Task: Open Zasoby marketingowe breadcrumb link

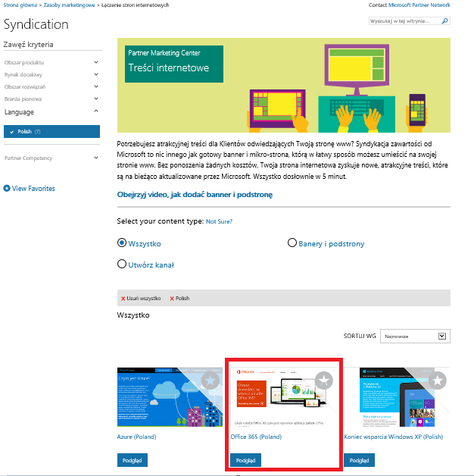Action: click(69, 5)
